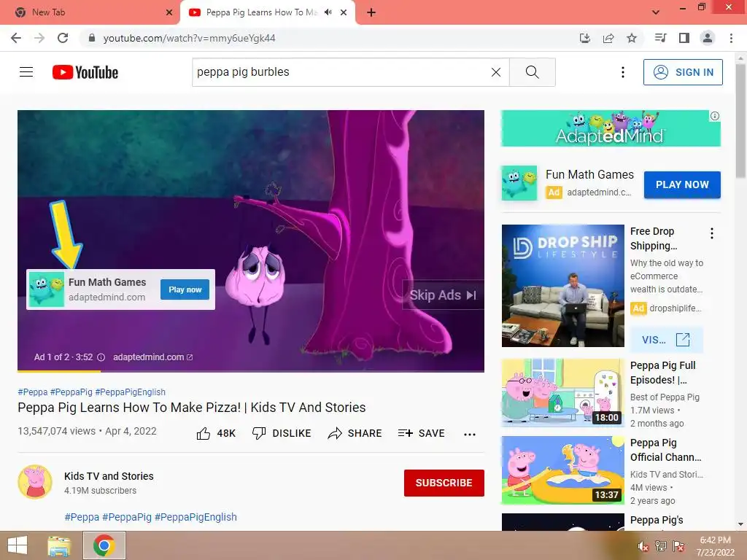This screenshot has width=747, height=560.
Task: Mute tab via speaker icon
Action: coord(328,12)
